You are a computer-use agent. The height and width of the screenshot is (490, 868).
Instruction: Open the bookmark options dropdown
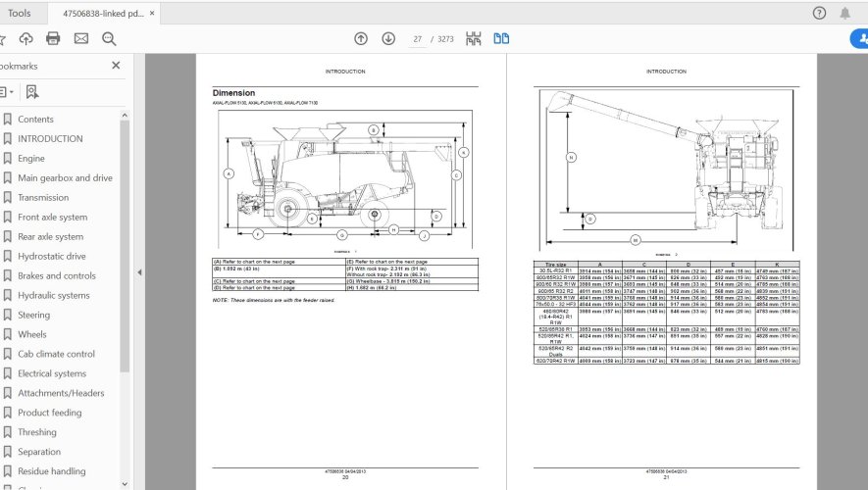click(x=7, y=92)
